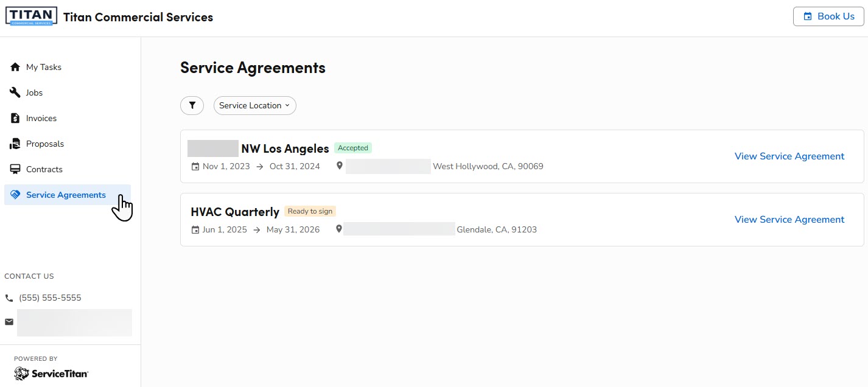This screenshot has height=387, width=868.
Task: Click the Book Us button
Action: (828, 16)
